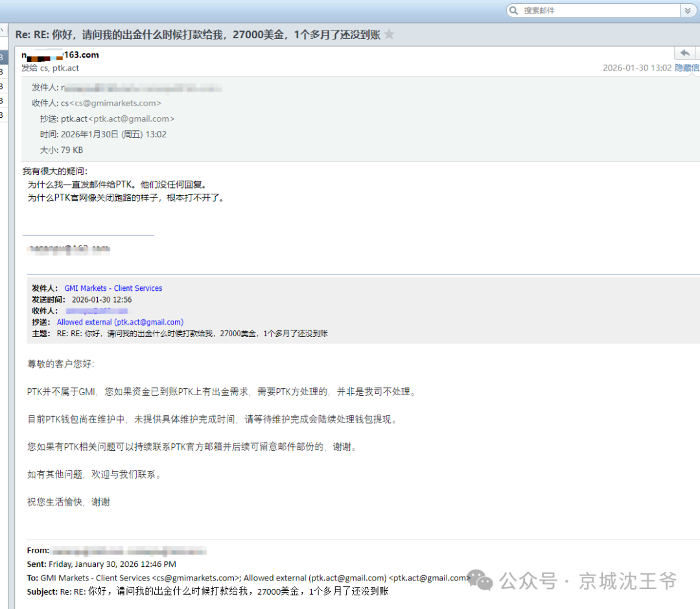Click the bold sender address ending in 163.com
The image size is (700, 609).
[60, 55]
